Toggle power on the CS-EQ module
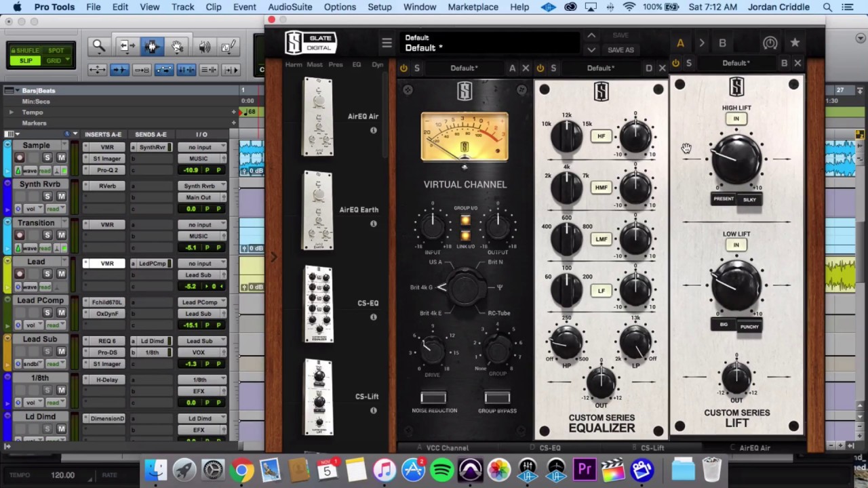This screenshot has height=488, width=868. tap(540, 68)
